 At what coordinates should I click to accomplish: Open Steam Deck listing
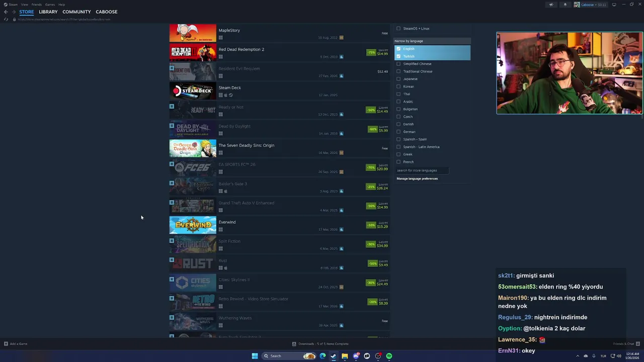279,91
